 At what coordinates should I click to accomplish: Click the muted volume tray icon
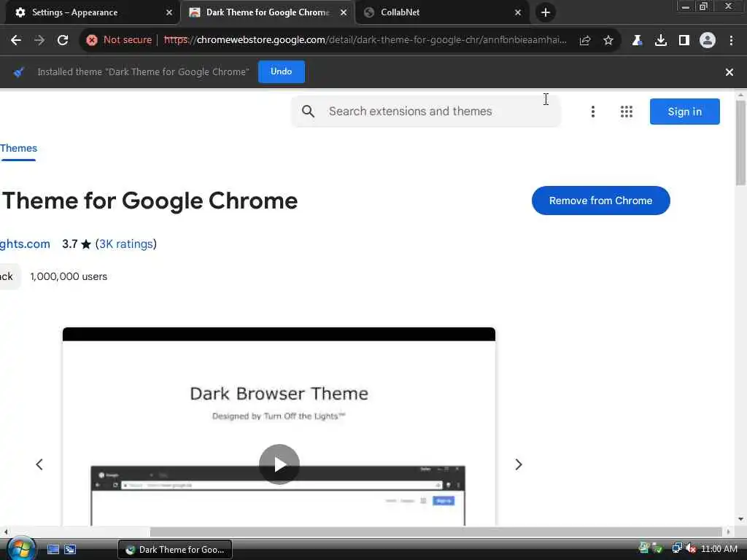tap(691, 548)
